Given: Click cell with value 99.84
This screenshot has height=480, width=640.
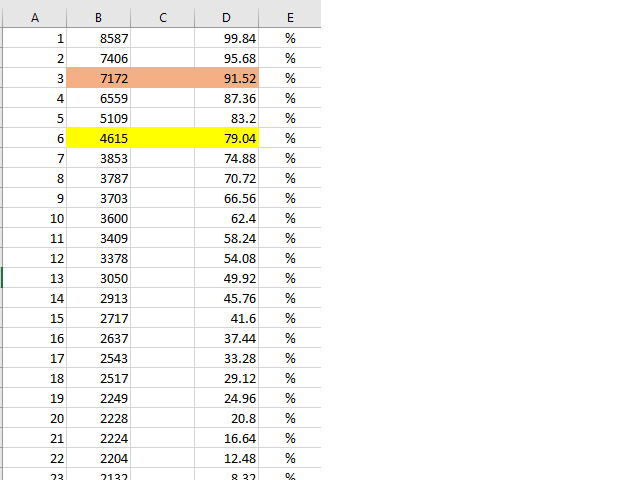Looking at the screenshot, I should click(x=227, y=38).
